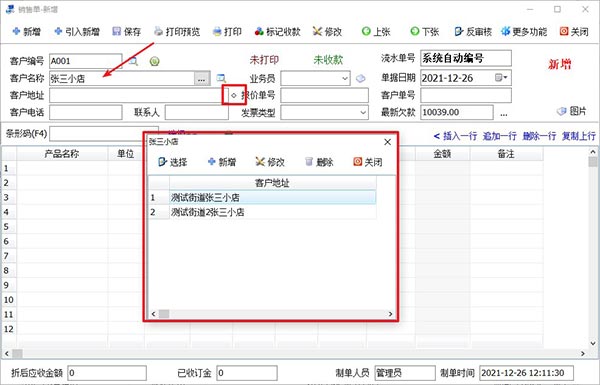Screen dimensions: 600x385
Task: Click the popup horizontal scrollbar left arrow
Action: [153, 314]
